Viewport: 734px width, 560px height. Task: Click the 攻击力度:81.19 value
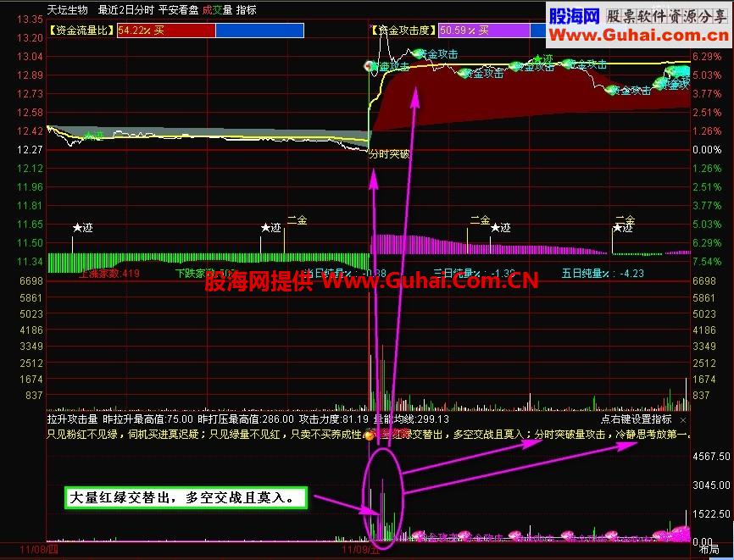coord(334,419)
